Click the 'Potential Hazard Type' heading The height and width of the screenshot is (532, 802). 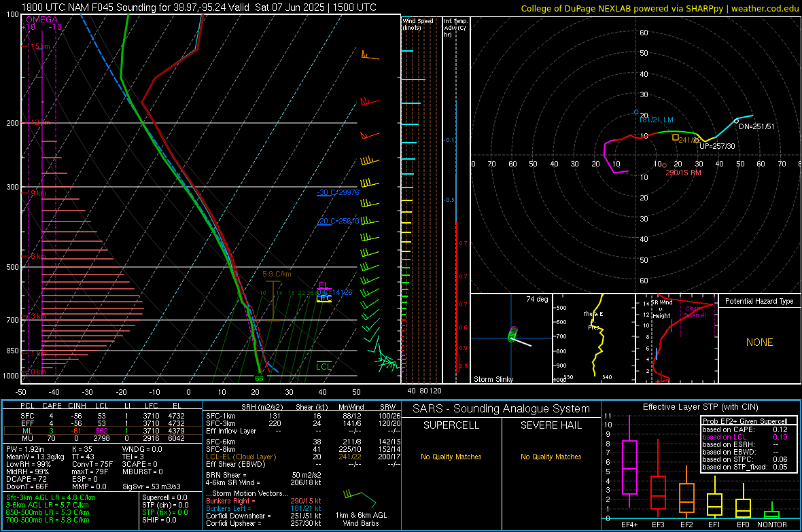pyautogui.click(x=759, y=301)
